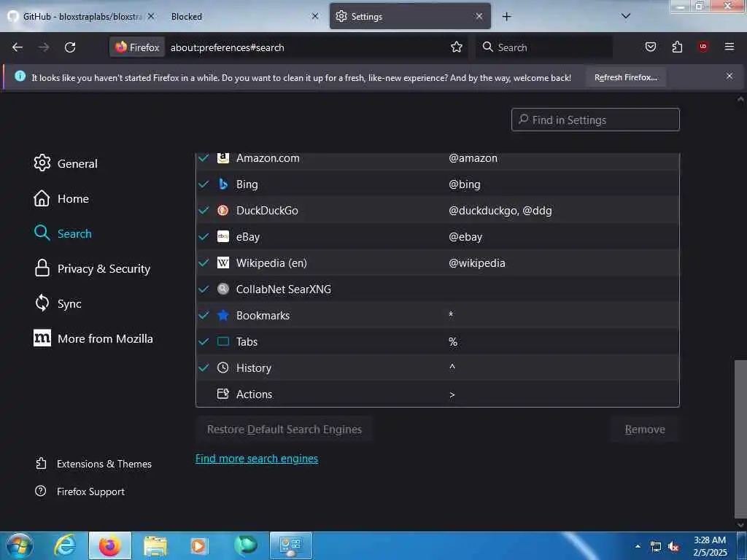Open More from Mozilla category
The height and width of the screenshot is (560, 747).
[93, 338]
